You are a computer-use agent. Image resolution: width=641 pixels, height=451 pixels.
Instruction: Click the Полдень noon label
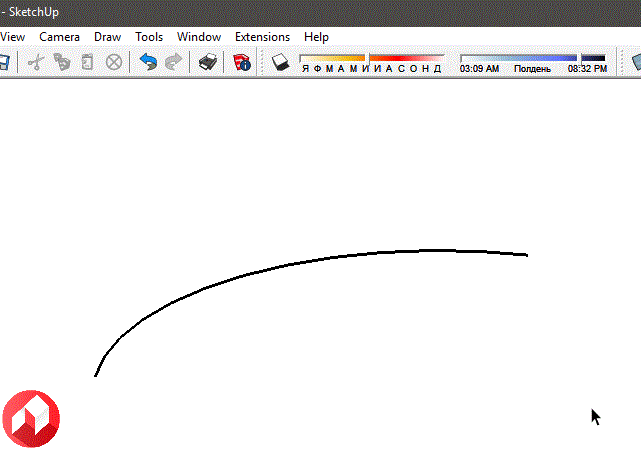(532, 69)
